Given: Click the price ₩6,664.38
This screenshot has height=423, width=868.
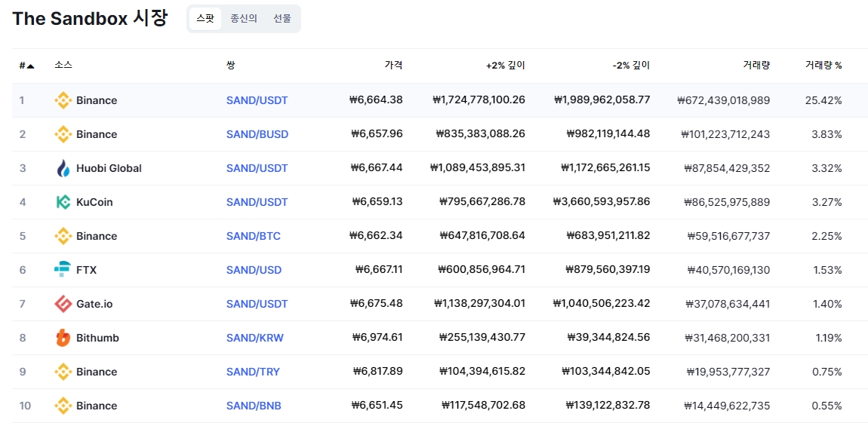Looking at the screenshot, I should tap(376, 100).
